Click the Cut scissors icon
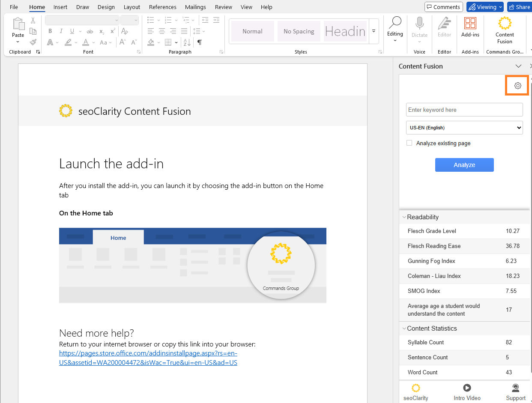 (x=33, y=20)
